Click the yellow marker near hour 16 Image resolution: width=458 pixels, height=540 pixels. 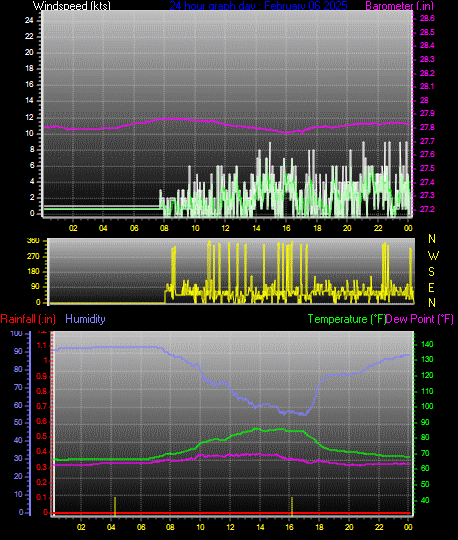292,507
